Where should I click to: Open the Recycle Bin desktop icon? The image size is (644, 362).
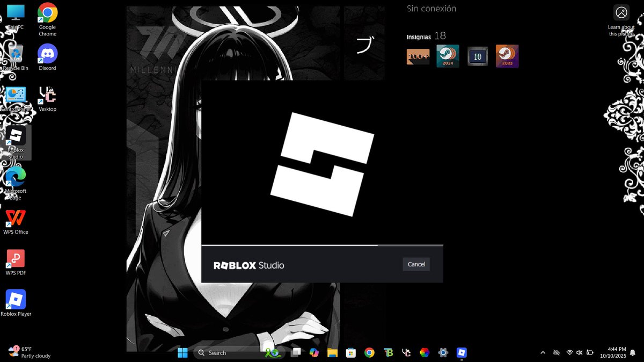click(16, 57)
